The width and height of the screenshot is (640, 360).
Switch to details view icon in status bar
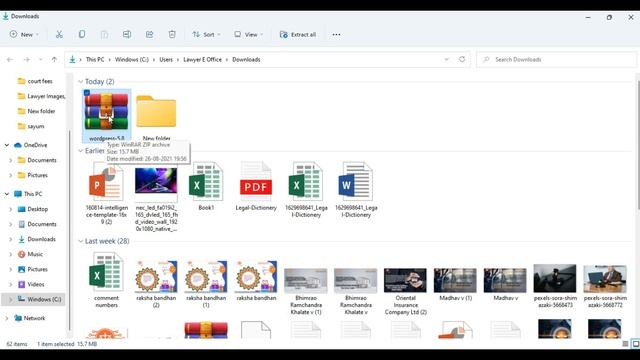tap(625, 344)
